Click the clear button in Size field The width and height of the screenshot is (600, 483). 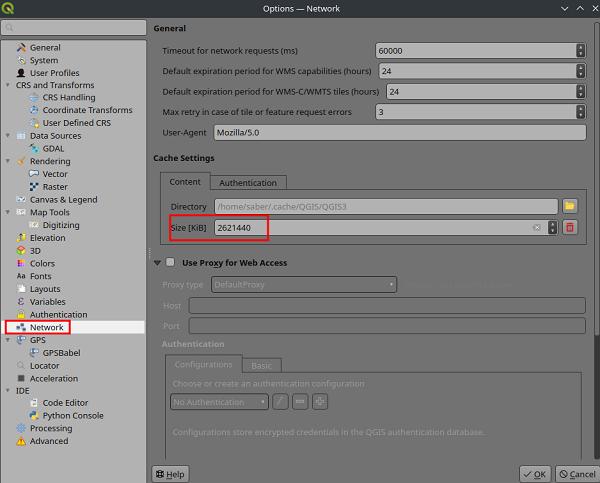click(536, 228)
